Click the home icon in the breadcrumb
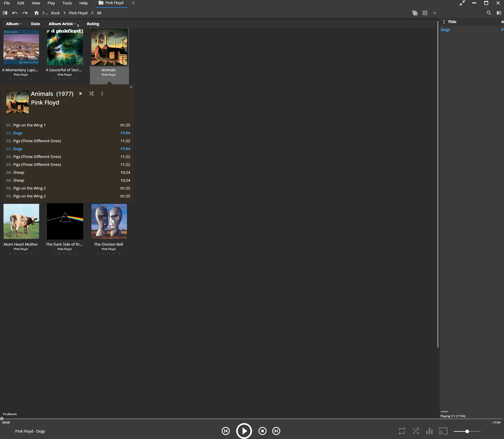Viewport: 504px width, 439px height. (x=36, y=13)
